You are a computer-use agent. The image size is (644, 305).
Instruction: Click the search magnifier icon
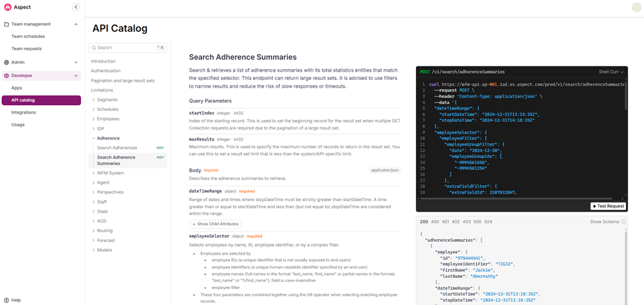(93, 48)
